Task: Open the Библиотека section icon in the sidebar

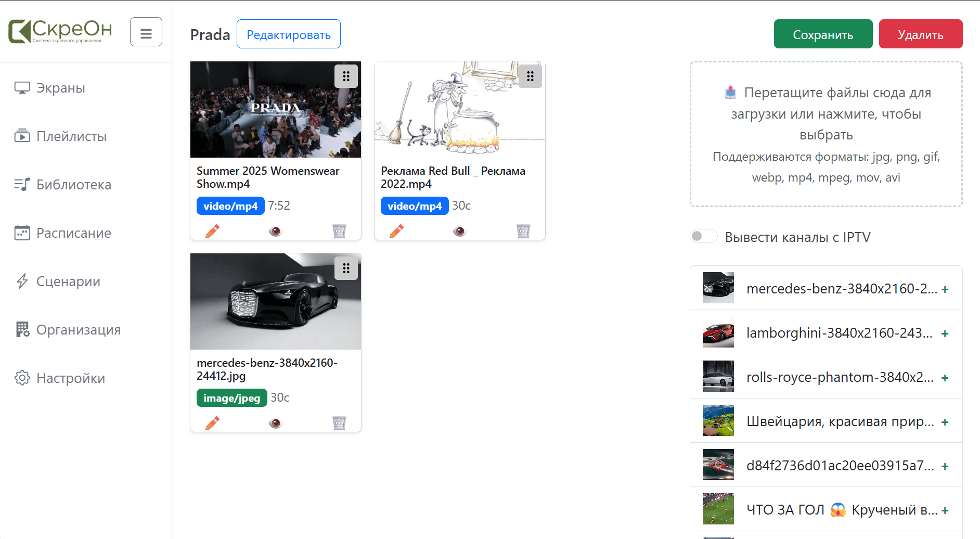Action: pyautogui.click(x=22, y=184)
